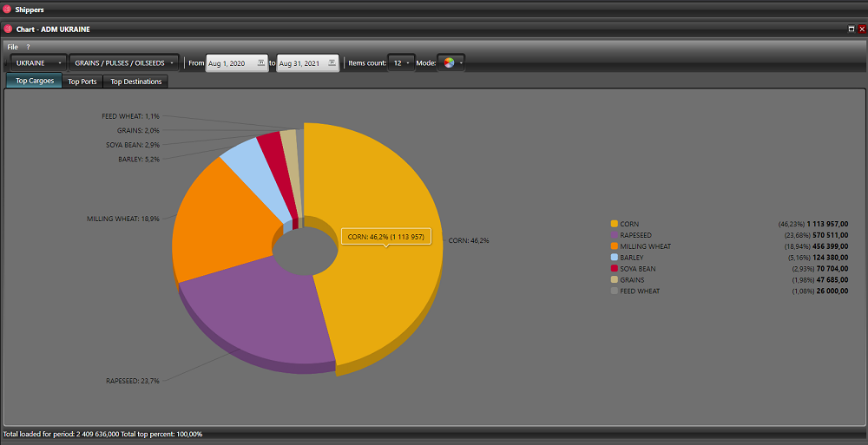Viewport: 868px width, 445px height.
Task: Click the value 124 380,00 in legend
Action: (x=830, y=258)
